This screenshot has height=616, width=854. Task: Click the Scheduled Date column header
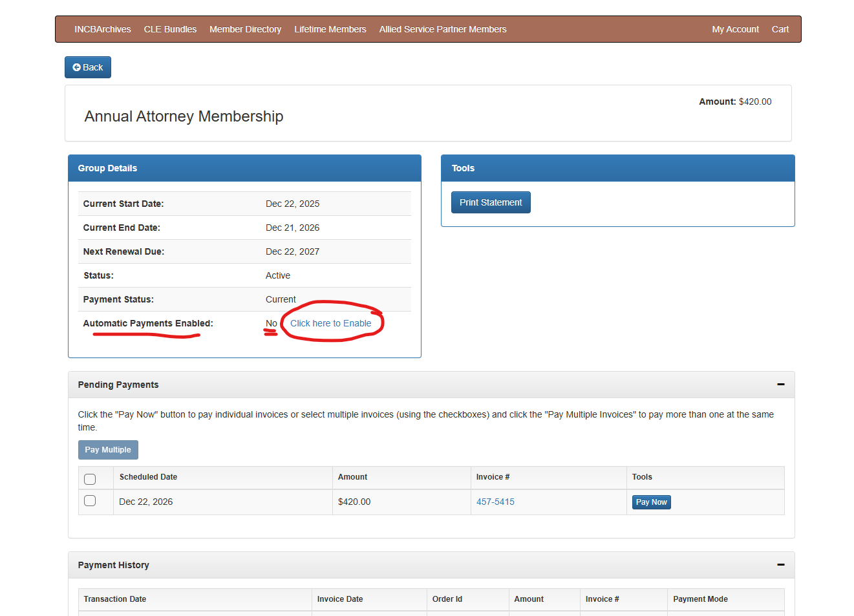pos(148,477)
